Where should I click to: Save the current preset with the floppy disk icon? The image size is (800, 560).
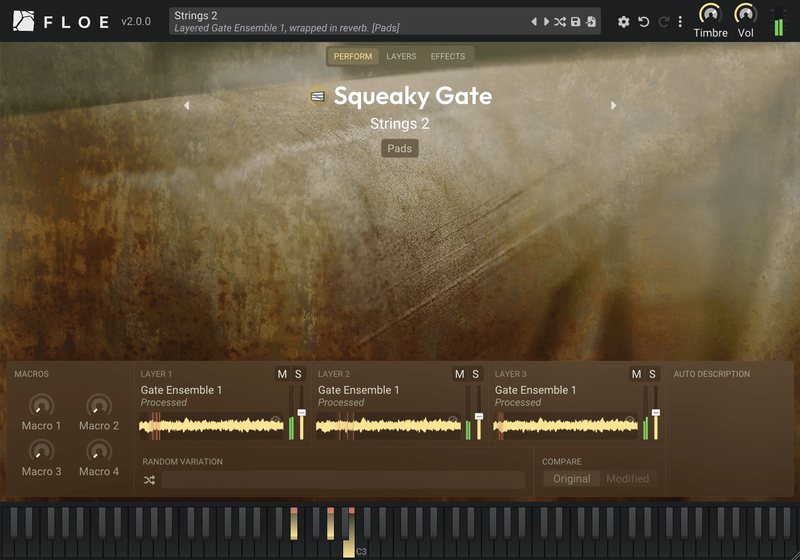click(576, 21)
